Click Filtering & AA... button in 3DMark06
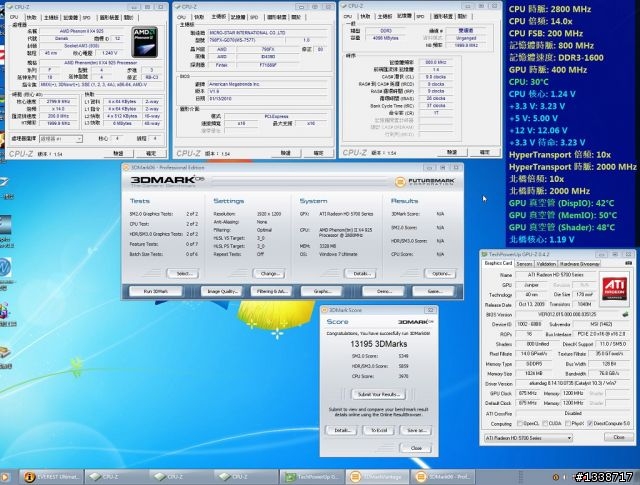 pyautogui.click(x=271, y=291)
